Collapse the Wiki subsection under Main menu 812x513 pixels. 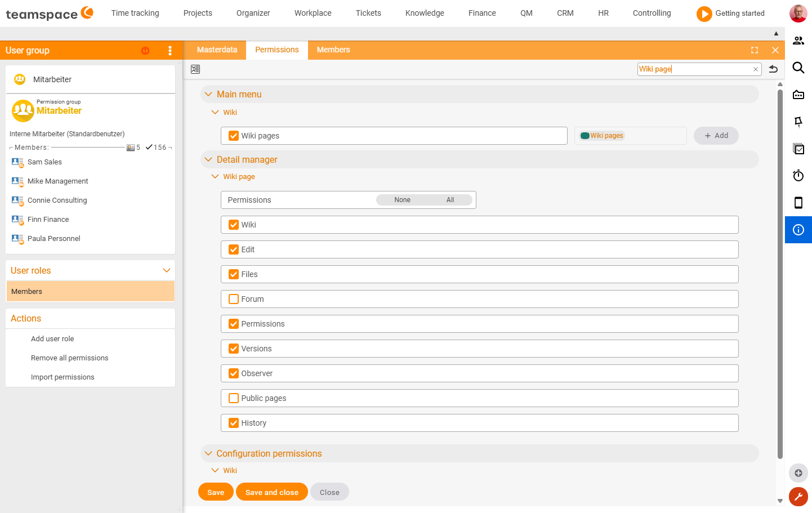[x=215, y=112]
